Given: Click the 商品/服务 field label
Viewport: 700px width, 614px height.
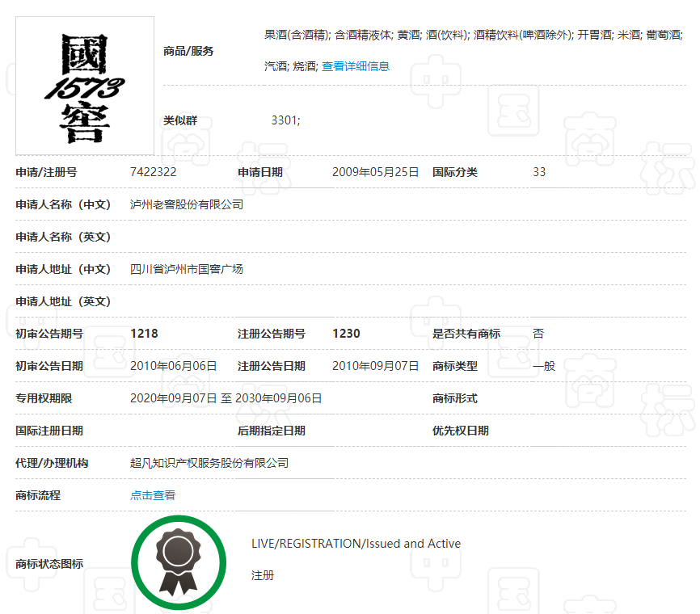Looking at the screenshot, I should point(188,51).
